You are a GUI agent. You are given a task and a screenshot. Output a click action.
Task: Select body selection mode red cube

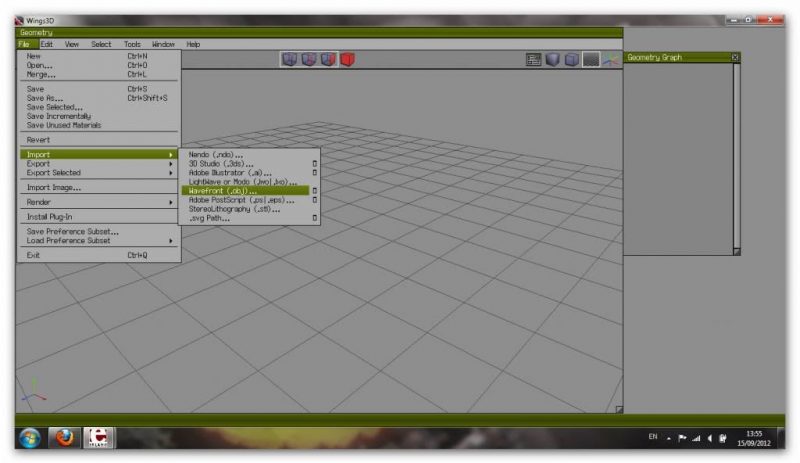[347, 60]
